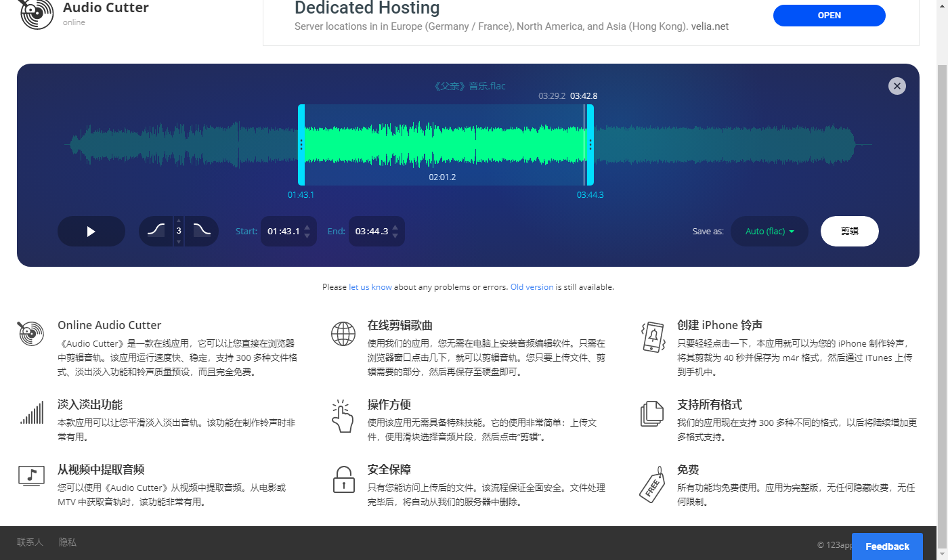Click the 03:44.3 label under the right handle
The height and width of the screenshot is (560, 948).
point(590,195)
